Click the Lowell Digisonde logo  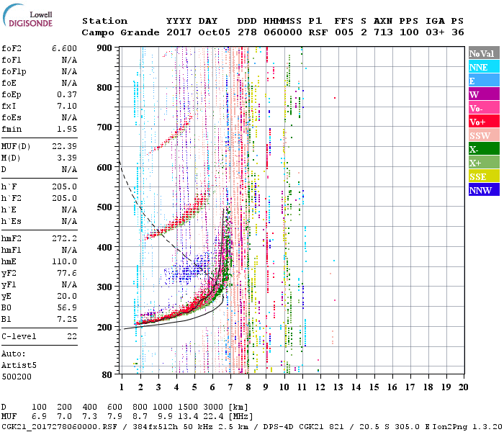(x=28, y=16)
